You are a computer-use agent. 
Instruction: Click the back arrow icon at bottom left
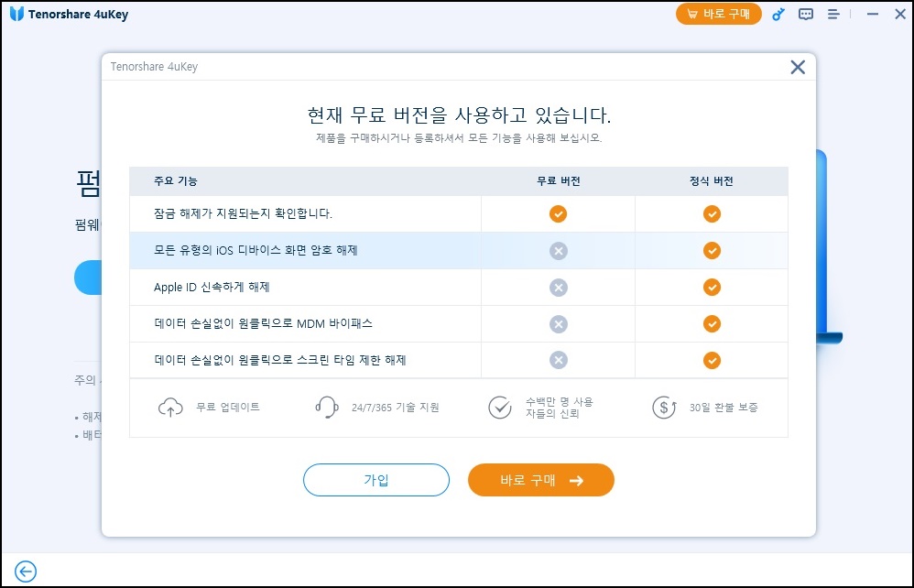tap(26, 572)
